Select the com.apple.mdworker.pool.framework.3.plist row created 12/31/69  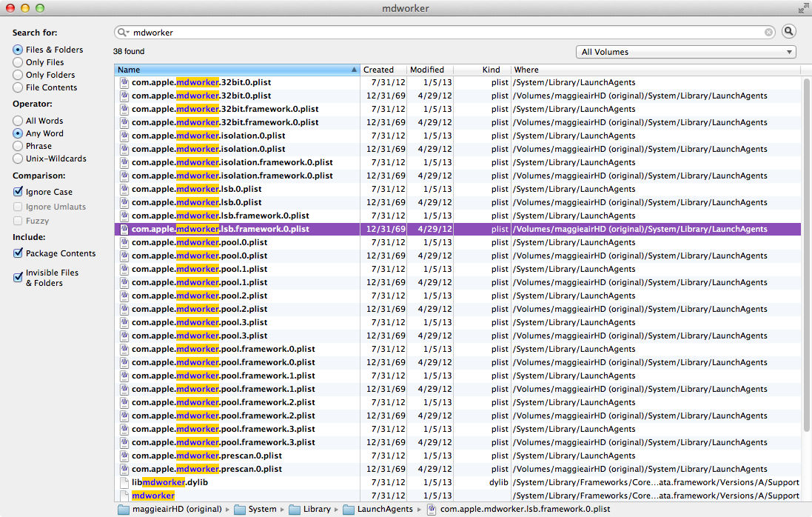point(457,442)
